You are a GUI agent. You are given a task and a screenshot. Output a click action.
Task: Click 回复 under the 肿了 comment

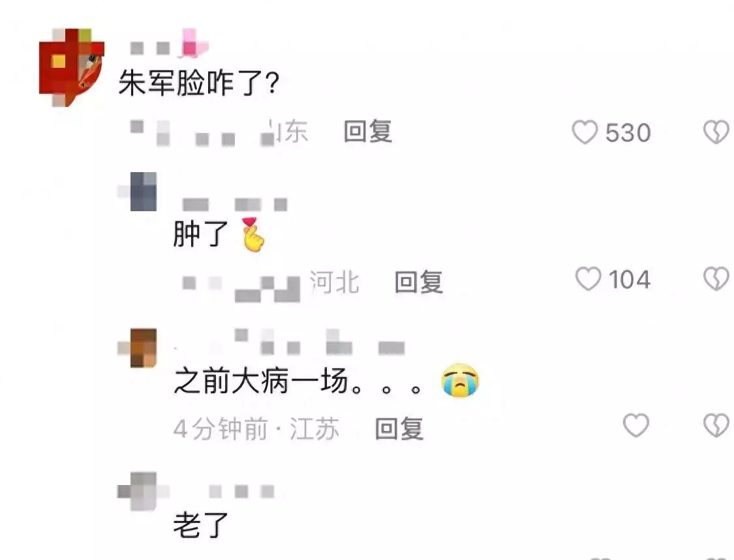click(418, 282)
